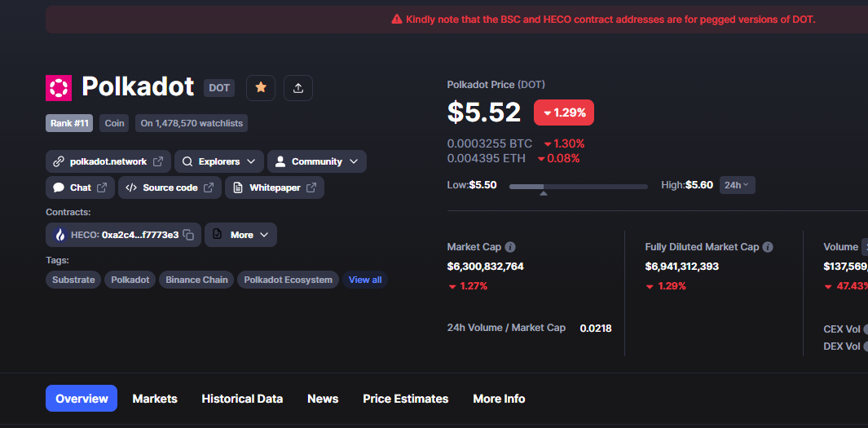The width and height of the screenshot is (868, 428).
Task: Click the 24h Volume / Market Cap value 0.0218
Action: (x=596, y=329)
